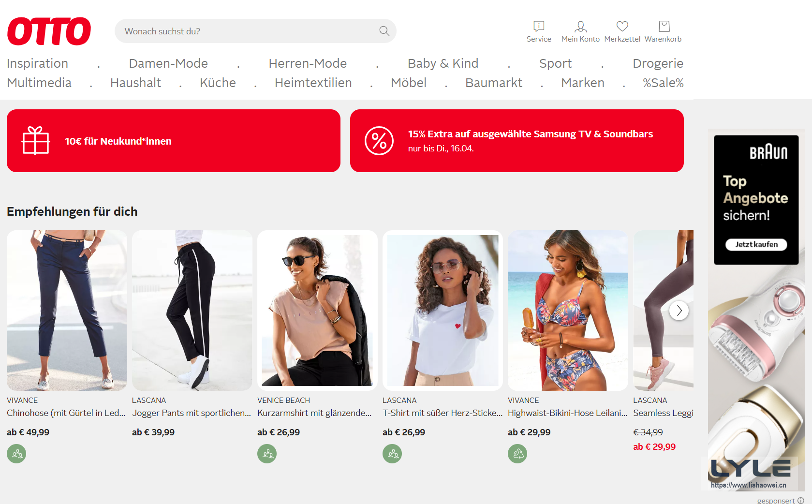Click 'Seamless Leggi' product title
The width and height of the screenshot is (812, 504).
click(x=663, y=413)
